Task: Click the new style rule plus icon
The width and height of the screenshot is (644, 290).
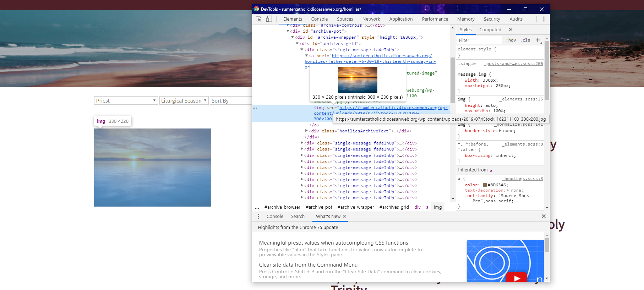Action: 537,40
